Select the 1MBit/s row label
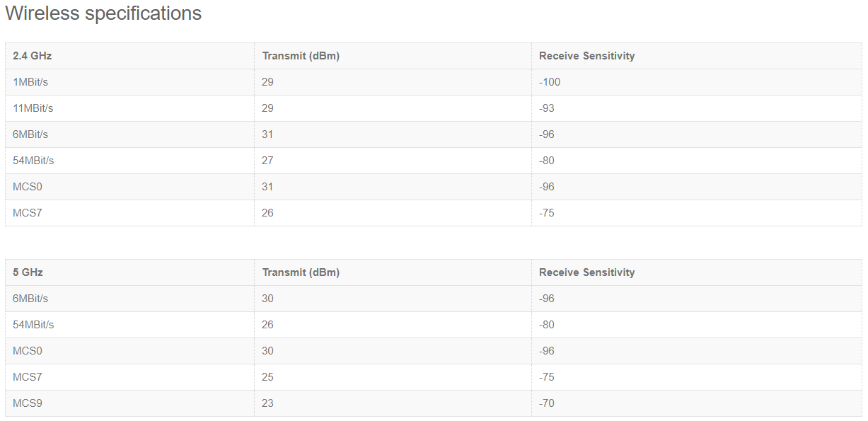868x421 pixels. 30,82
